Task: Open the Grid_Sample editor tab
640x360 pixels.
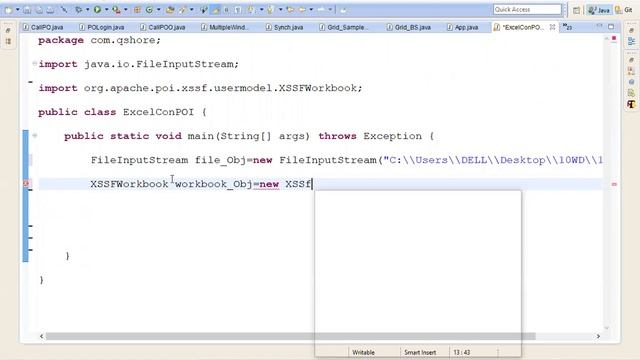Action: point(344,27)
